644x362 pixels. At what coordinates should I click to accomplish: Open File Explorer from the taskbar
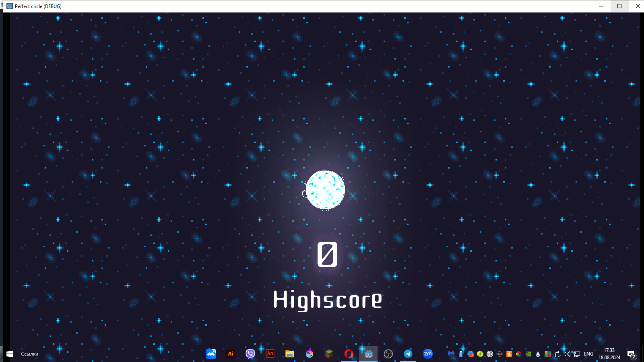(x=290, y=354)
